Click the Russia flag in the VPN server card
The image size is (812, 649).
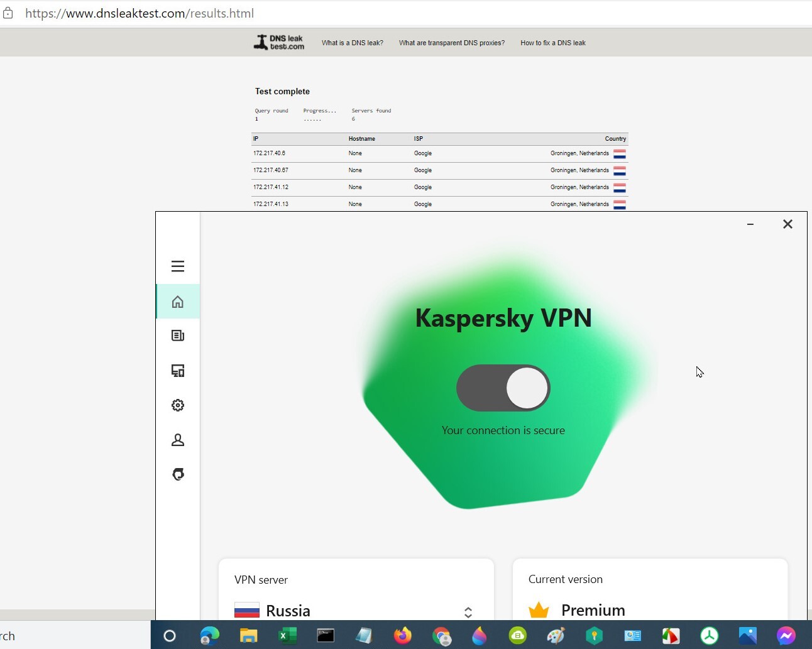pyautogui.click(x=247, y=610)
